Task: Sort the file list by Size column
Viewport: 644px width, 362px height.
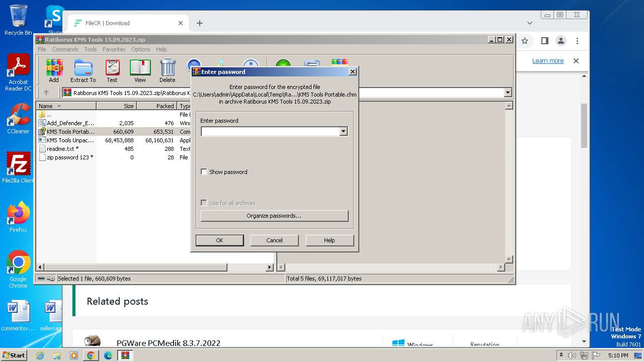Action: [117, 106]
